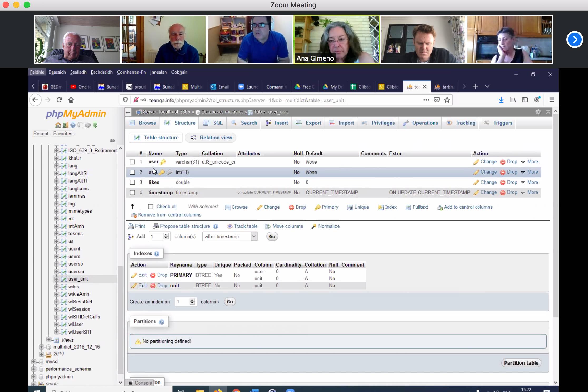Screen dimensions: 588x392
Task: Open the page actions three-dots icon
Action: click(426, 100)
